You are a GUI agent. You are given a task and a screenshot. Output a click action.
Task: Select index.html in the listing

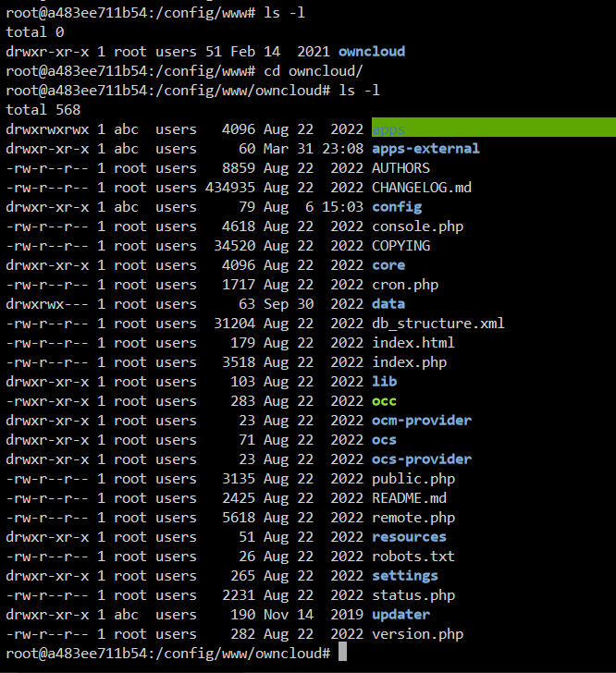point(413,342)
